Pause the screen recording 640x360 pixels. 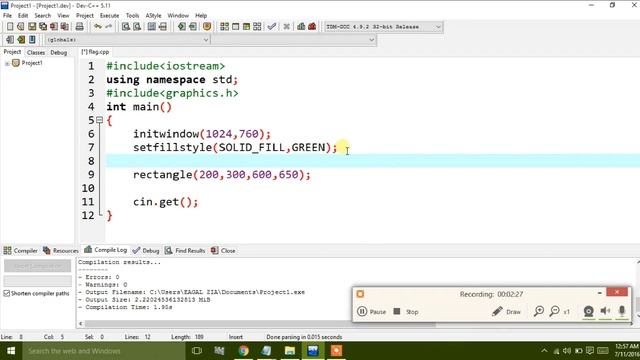371,311
